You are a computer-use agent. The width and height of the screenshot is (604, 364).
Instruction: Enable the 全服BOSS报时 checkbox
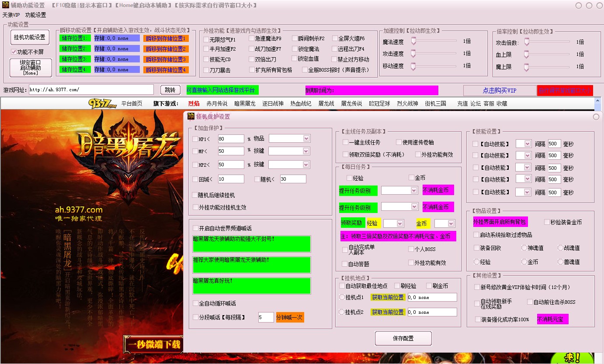tap(305, 69)
